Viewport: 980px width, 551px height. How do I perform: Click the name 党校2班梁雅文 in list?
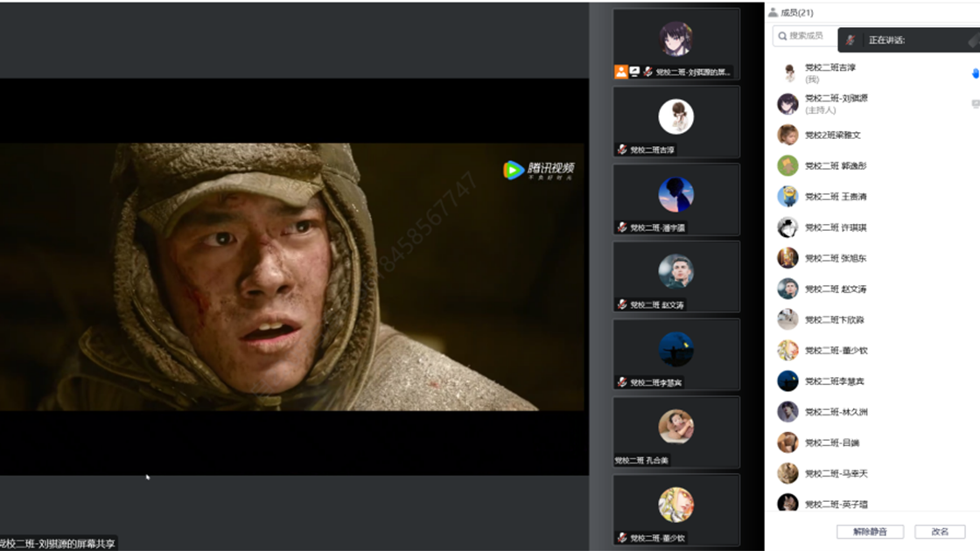pyautogui.click(x=832, y=135)
